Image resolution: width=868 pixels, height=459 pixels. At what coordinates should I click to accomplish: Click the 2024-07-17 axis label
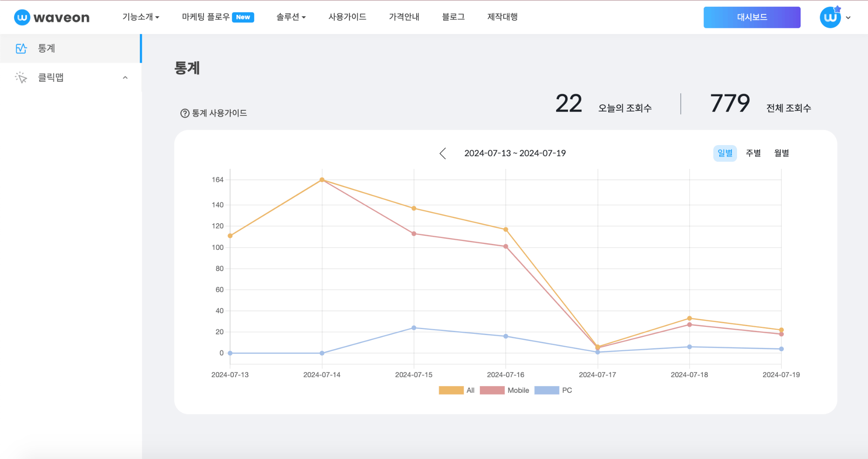pos(598,375)
